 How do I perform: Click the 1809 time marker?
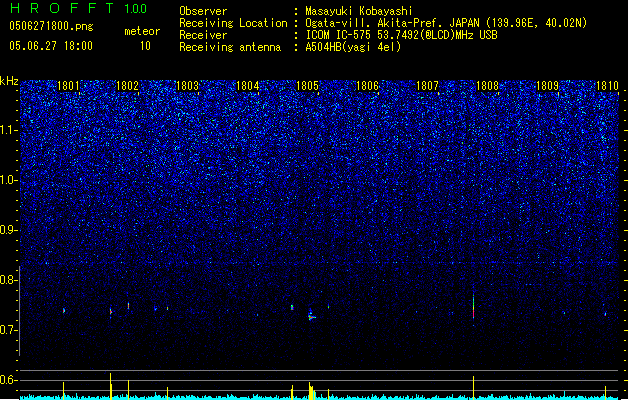(548, 86)
